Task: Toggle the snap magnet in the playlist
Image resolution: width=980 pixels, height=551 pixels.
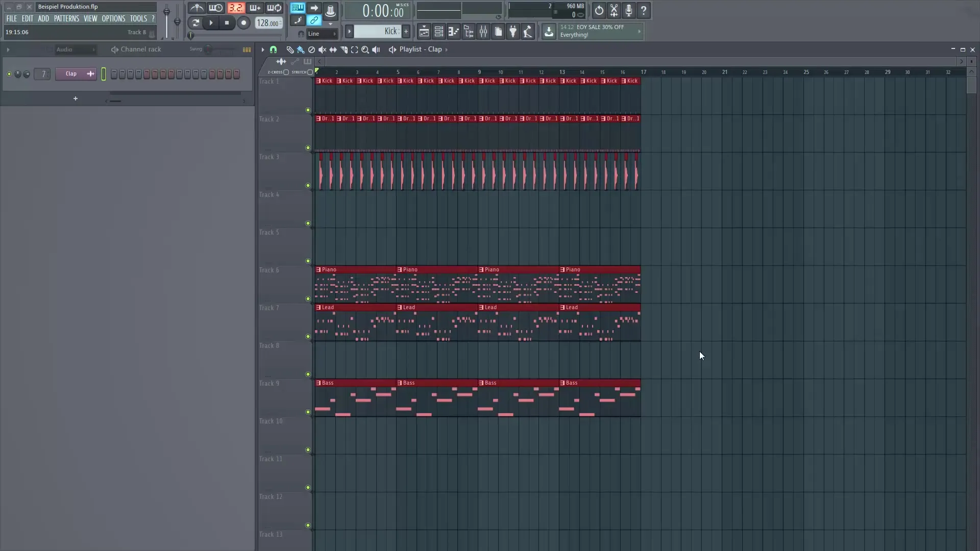Action: pos(274,49)
